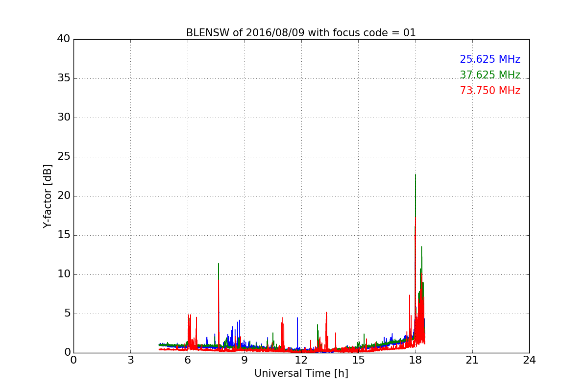Click y-axis tick value 40
The image size is (588, 392).
point(64,39)
